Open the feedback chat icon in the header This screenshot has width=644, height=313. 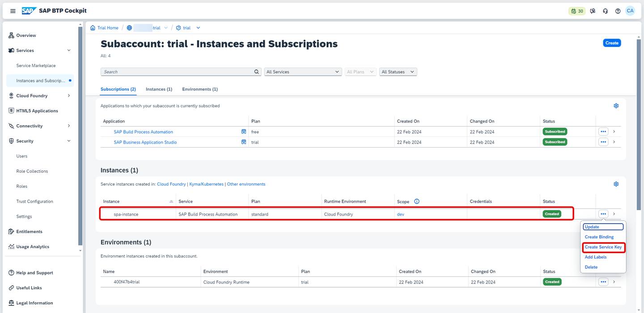pyautogui.click(x=593, y=11)
